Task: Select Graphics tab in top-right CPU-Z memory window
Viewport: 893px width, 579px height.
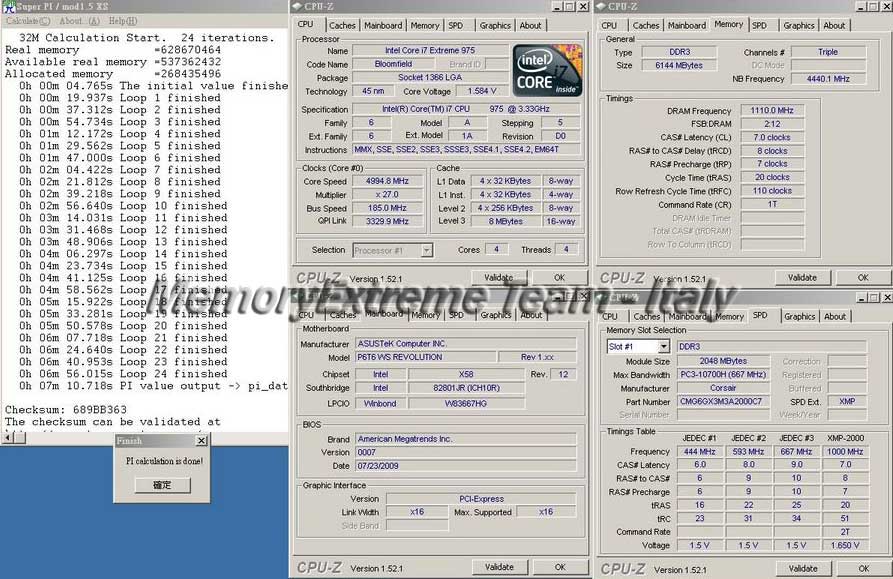Action: (x=798, y=26)
